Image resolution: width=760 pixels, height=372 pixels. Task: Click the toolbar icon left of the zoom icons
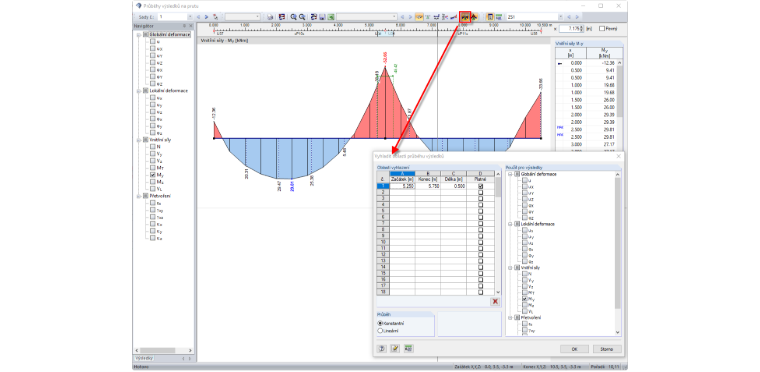click(282, 17)
